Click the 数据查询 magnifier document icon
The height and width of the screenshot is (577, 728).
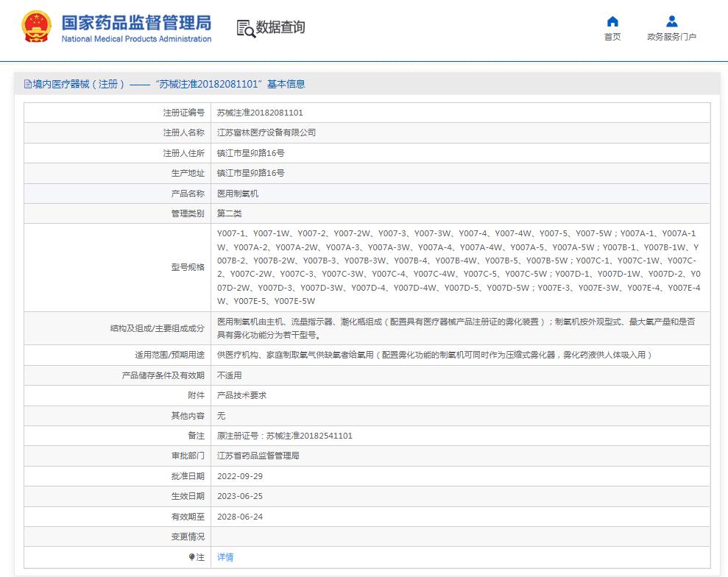pyautogui.click(x=245, y=28)
